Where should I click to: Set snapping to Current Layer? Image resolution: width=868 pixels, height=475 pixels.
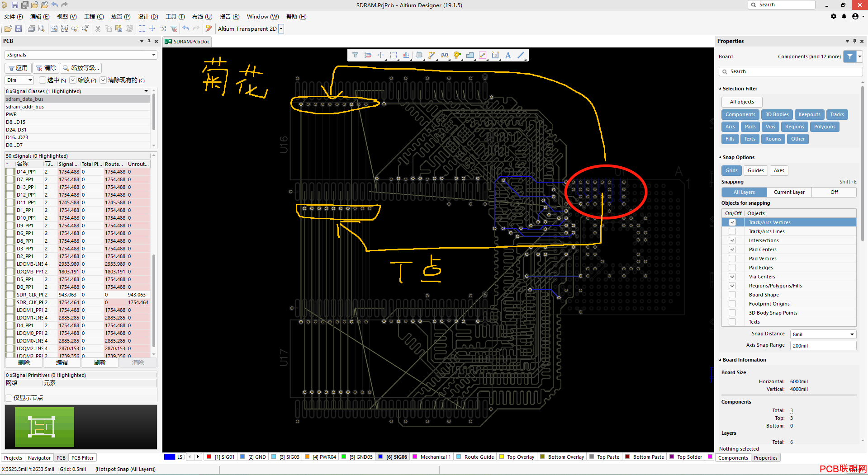coord(789,192)
